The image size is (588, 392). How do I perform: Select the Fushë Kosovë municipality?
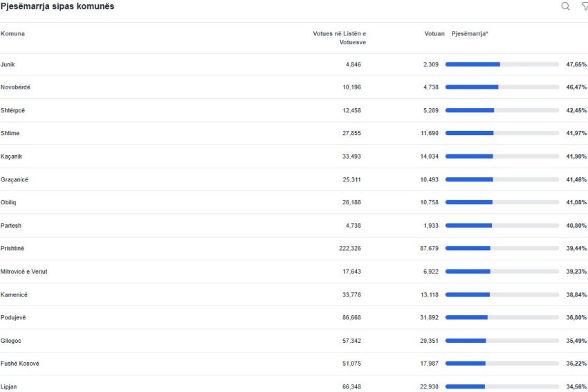[x=20, y=364]
